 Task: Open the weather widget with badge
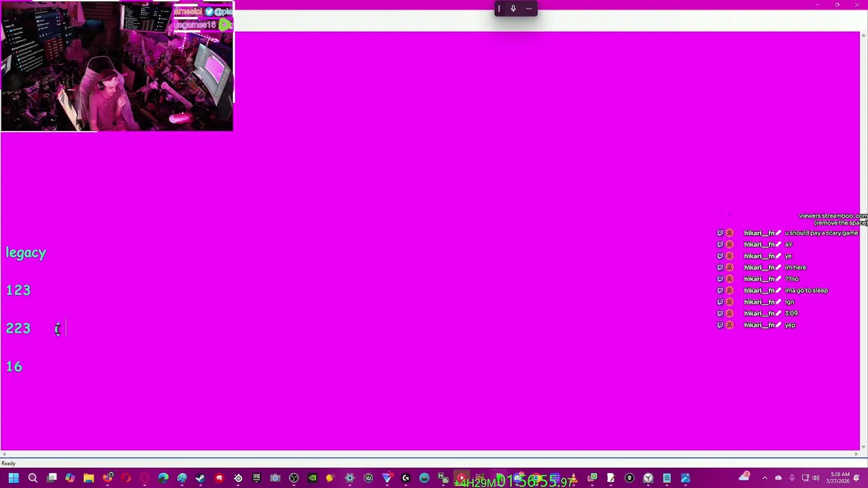[745, 477]
